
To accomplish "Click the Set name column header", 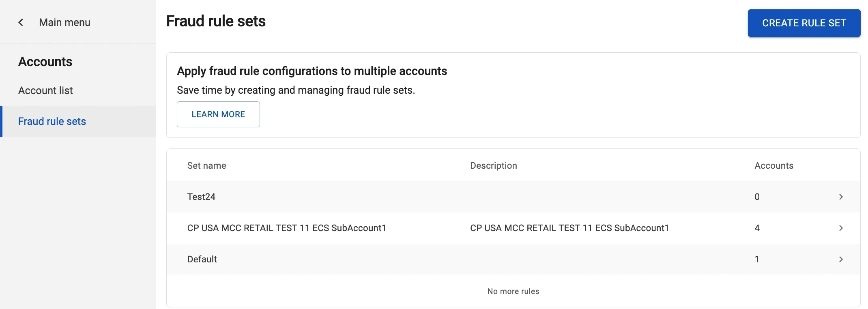I will 206,165.
